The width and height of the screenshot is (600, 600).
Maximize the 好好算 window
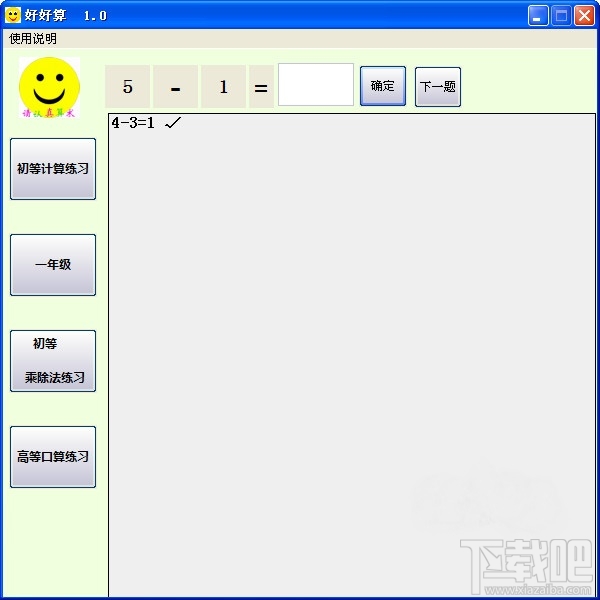pyautogui.click(x=561, y=16)
